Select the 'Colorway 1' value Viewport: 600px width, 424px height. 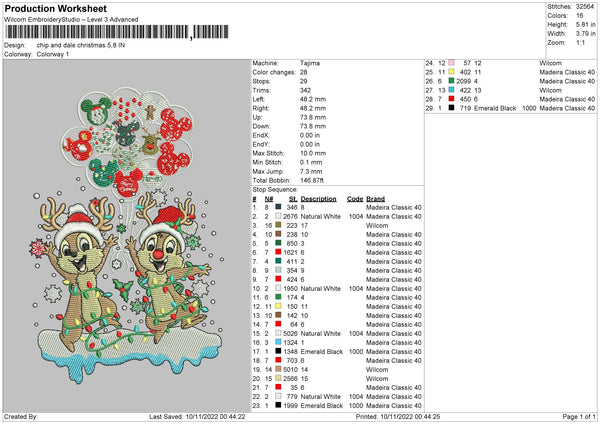tap(53, 54)
